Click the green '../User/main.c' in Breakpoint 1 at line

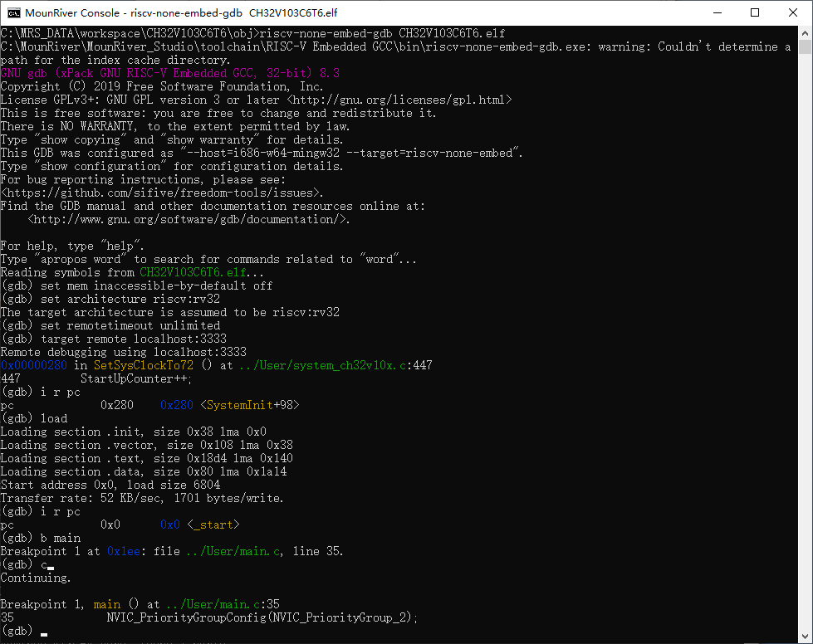tap(233, 551)
